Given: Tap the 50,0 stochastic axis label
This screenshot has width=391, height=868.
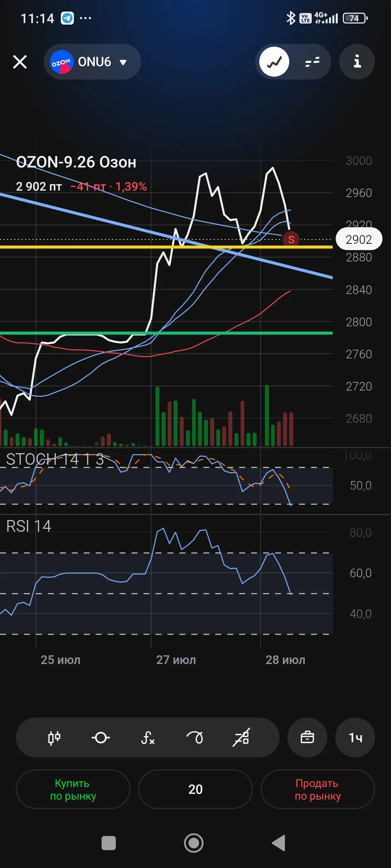Looking at the screenshot, I should [x=361, y=485].
